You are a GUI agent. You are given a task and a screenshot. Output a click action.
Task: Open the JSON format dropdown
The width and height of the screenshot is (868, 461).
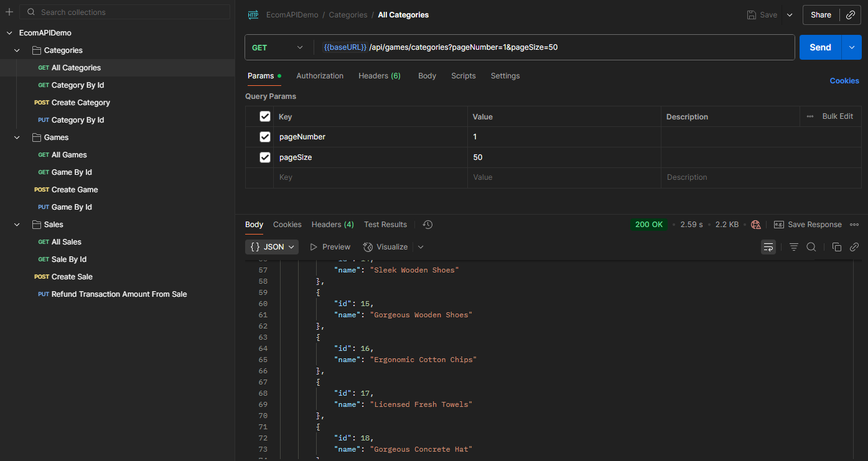pos(272,247)
